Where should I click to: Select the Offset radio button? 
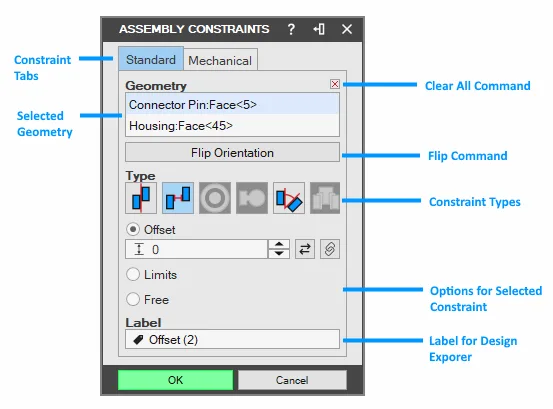coord(133,230)
